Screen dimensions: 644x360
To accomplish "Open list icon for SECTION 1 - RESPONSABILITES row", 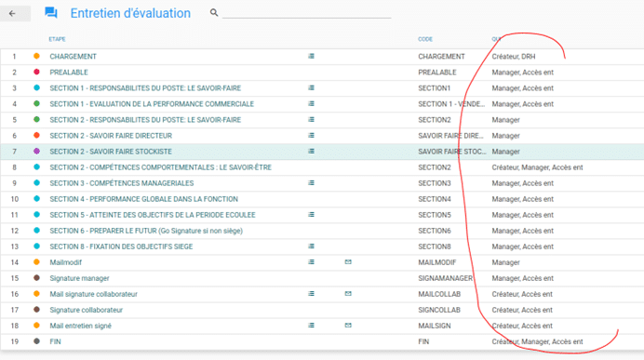I will (312, 87).
